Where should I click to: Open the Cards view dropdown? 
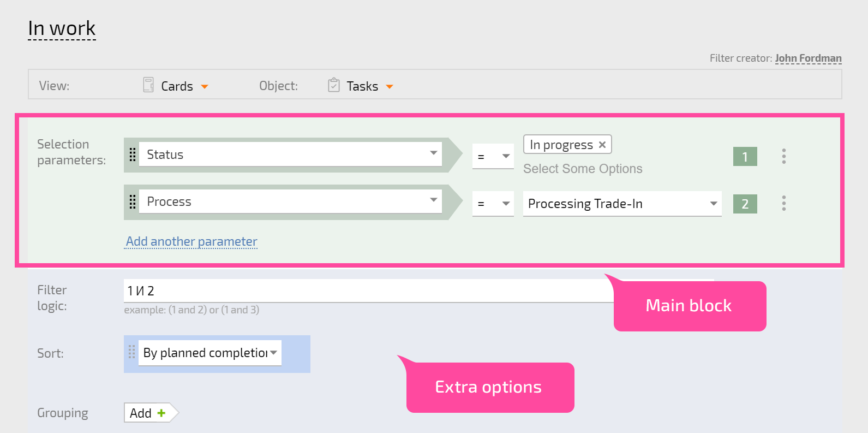click(x=205, y=86)
